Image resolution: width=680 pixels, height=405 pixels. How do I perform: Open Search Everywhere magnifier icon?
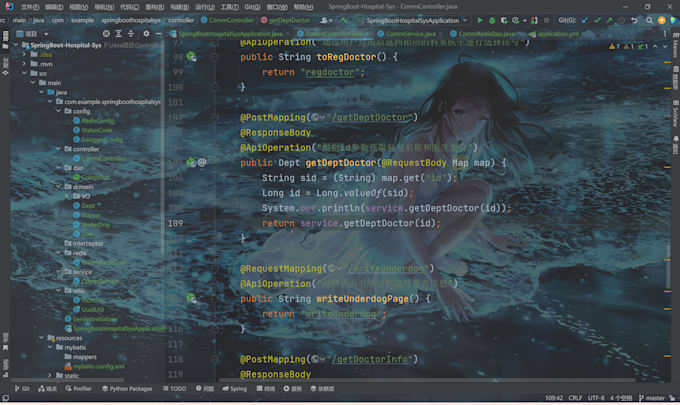[649, 20]
